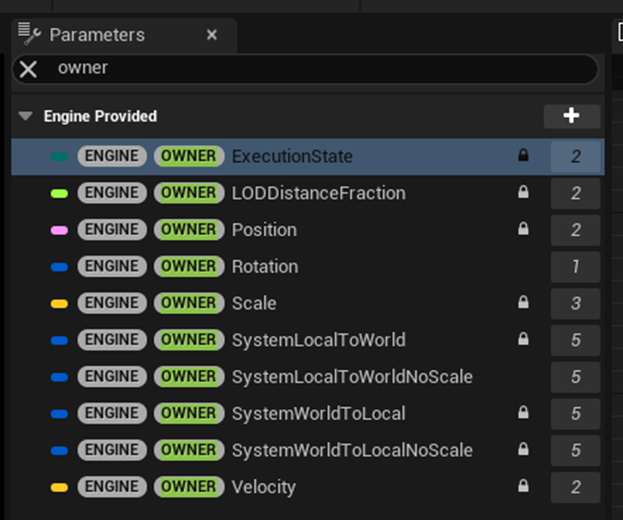
Task: Select the ExecutionState parameter
Action: pyautogui.click(x=308, y=157)
